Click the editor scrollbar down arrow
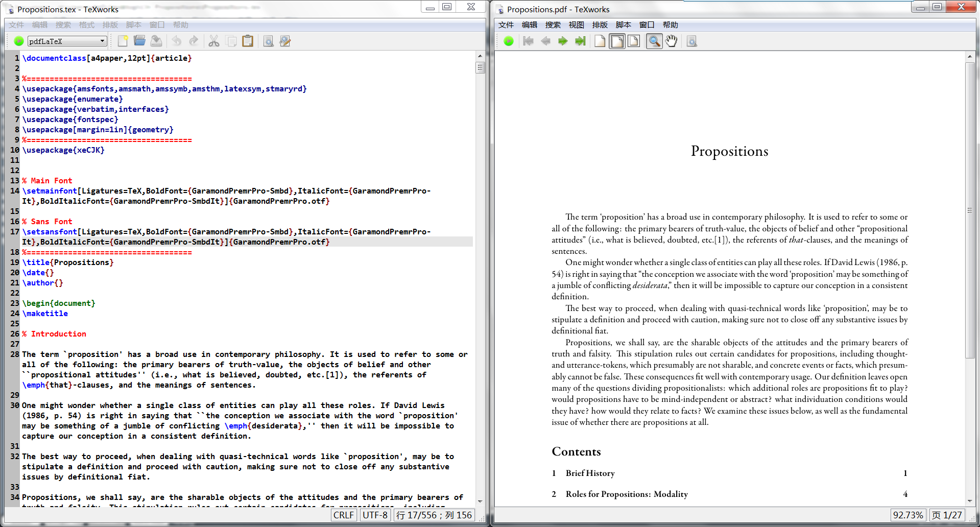The height and width of the screenshot is (527, 980). 480,501
